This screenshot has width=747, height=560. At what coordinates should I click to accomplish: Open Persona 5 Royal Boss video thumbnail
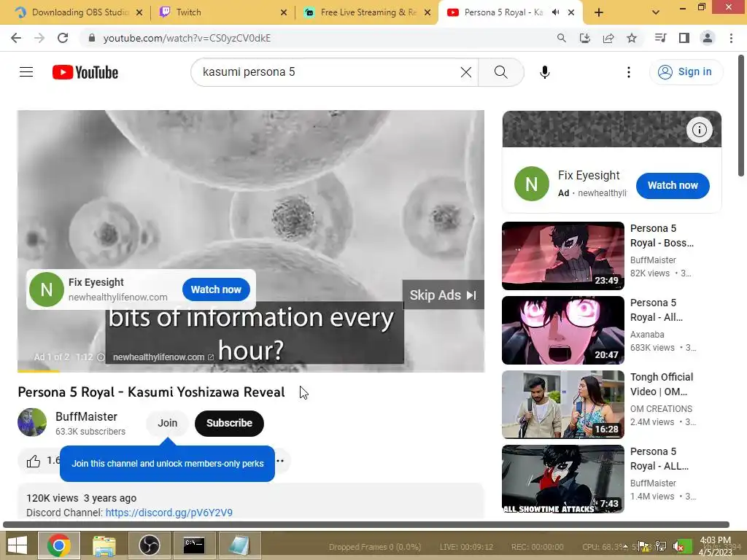[x=562, y=256]
